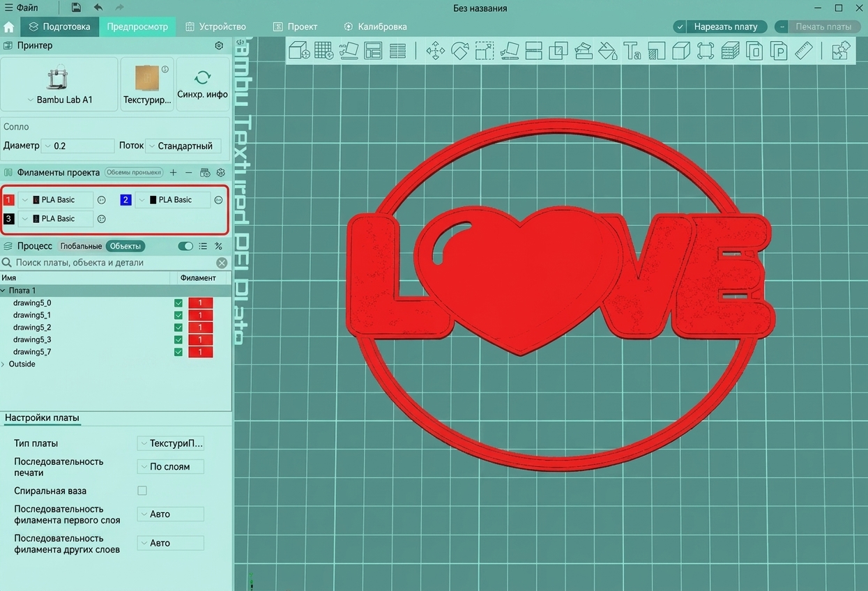Enable the Spiral vase checkbox
The height and width of the screenshot is (591, 868).
pyautogui.click(x=142, y=491)
